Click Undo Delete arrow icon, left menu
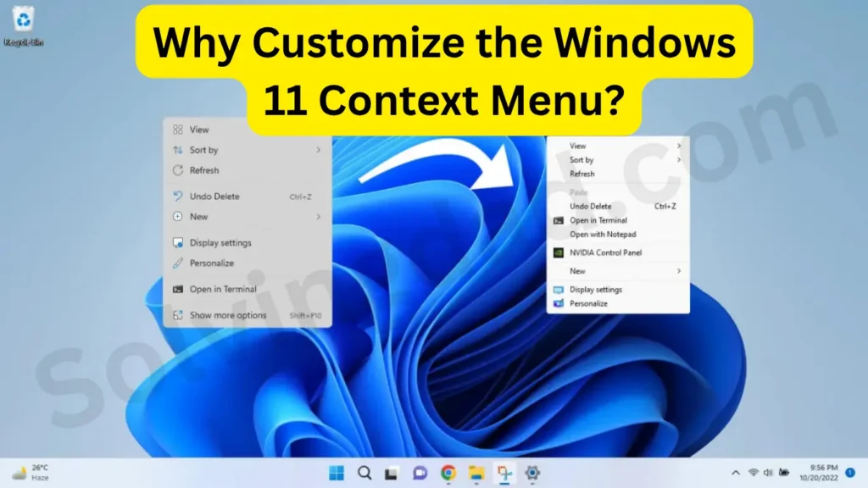Image resolution: width=868 pixels, height=488 pixels. coord(178,197)
